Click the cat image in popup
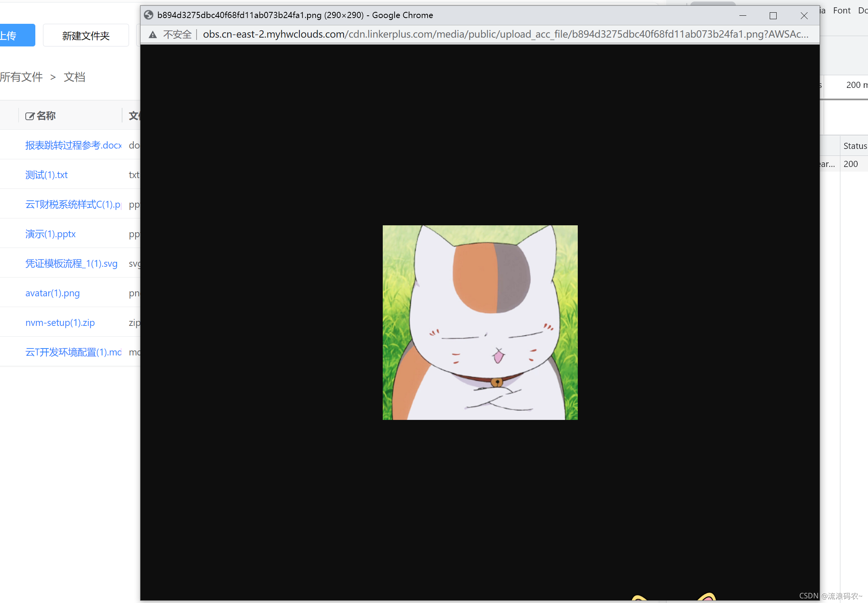This screenshot has height=603, width=868. [x=480, y=322]
